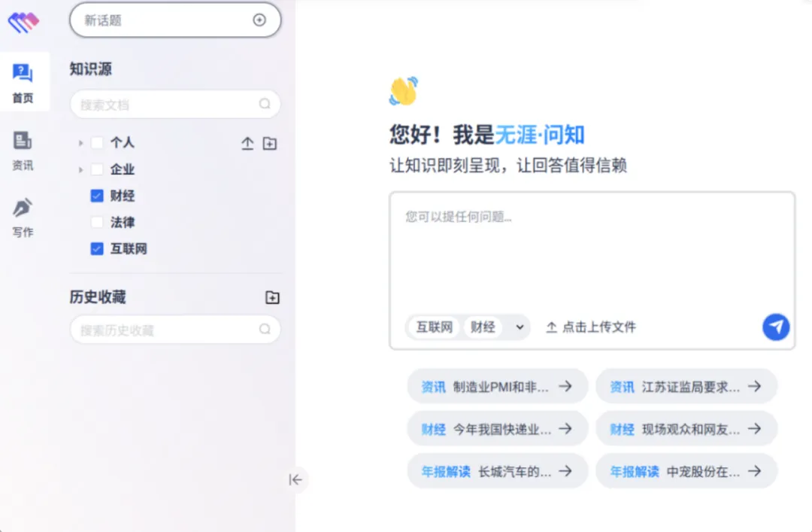Viewport: 812px width, 532px height.
Task: Collapse the sidebar with the arrow button
Action: pyautogui.click(x=295, y=479)
